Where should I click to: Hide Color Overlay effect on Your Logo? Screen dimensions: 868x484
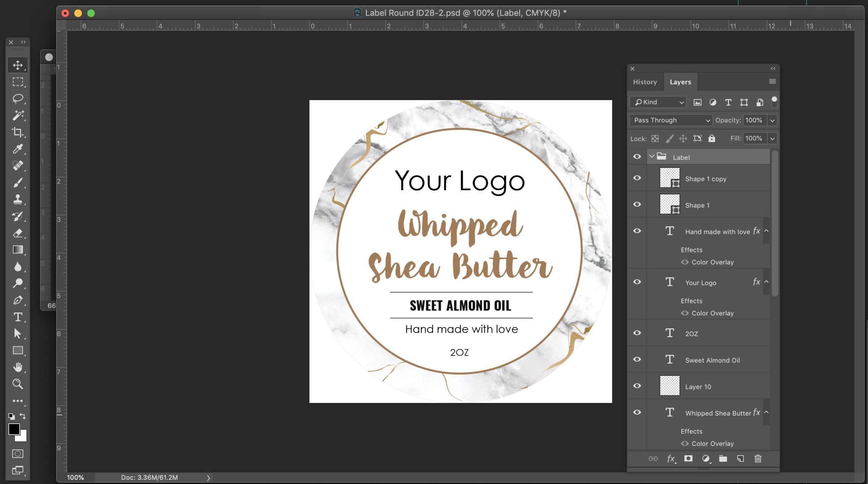click(x=685, y=313)
